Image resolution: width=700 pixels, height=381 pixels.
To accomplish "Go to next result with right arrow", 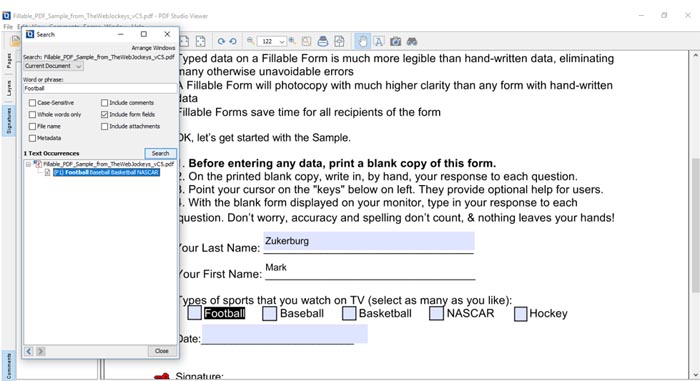I will click(41, 352).
